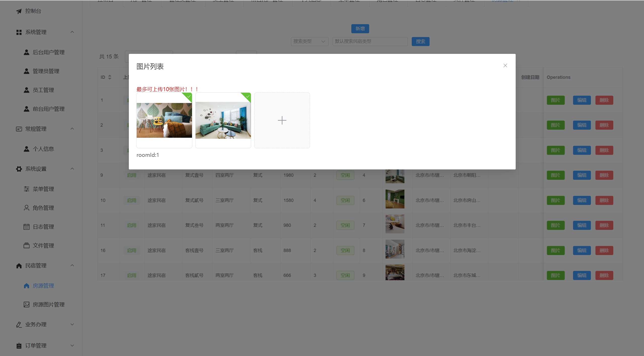
Task: Select the first bedroom image thumbnail
Action: coord(164,120)
